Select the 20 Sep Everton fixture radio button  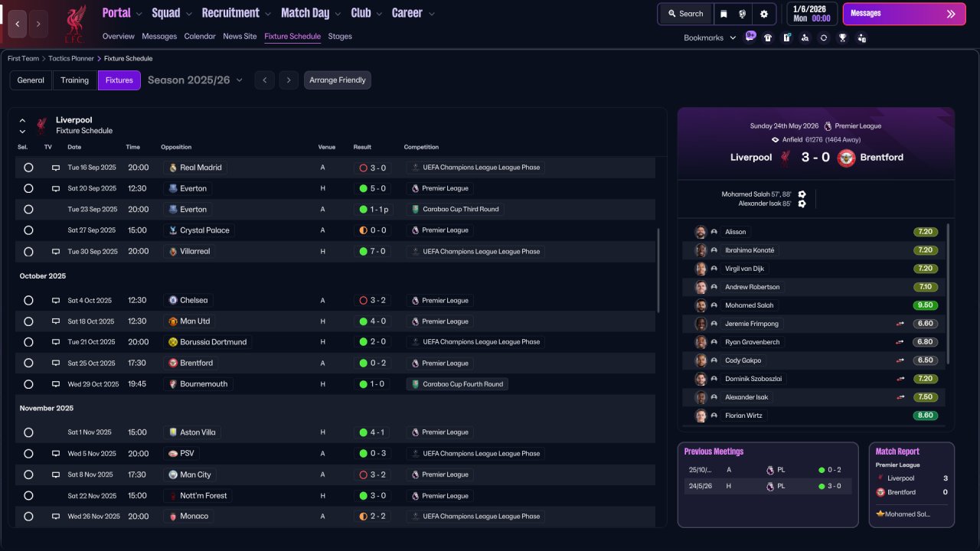[x=28, y=188]
